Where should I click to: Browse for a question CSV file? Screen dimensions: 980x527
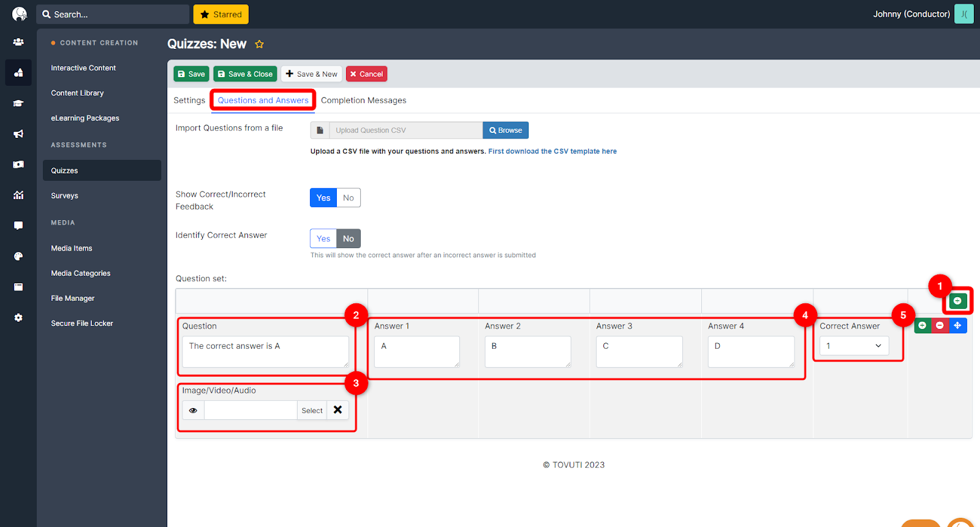pos(506,130)
